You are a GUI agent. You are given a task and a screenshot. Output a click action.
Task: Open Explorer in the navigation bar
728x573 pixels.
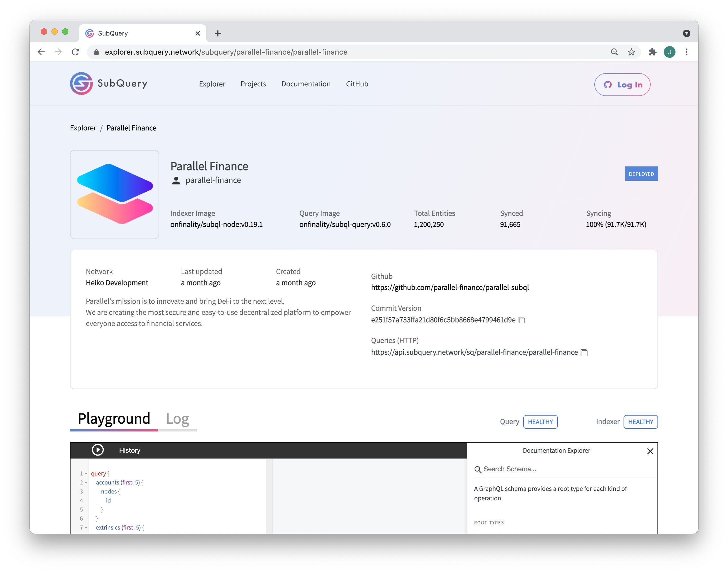pyautogui.click(x=212, y=84)
